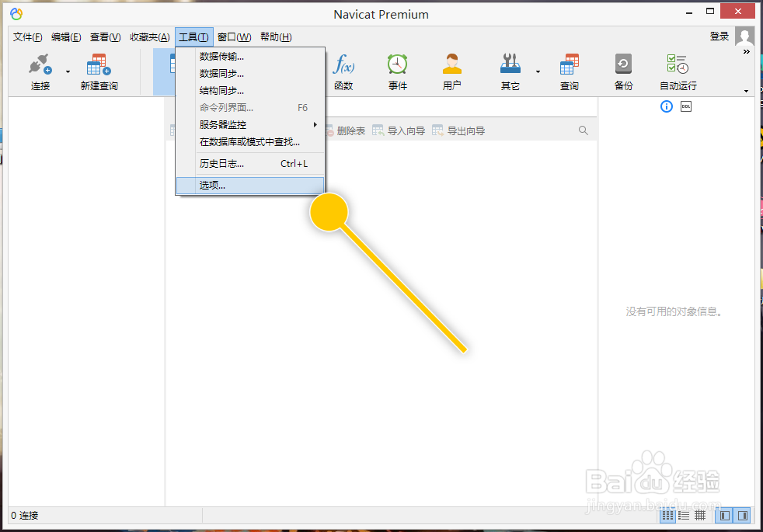Screen dimensions: 763x532
Task: Click the search magnifier icon in object toolbar
Action: pos(584,130)
